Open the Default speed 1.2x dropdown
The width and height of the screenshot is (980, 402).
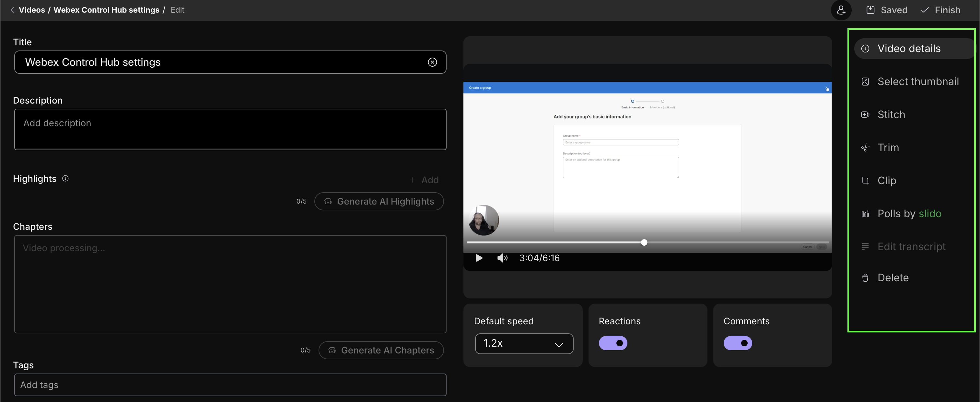click(x=524, y=343)
